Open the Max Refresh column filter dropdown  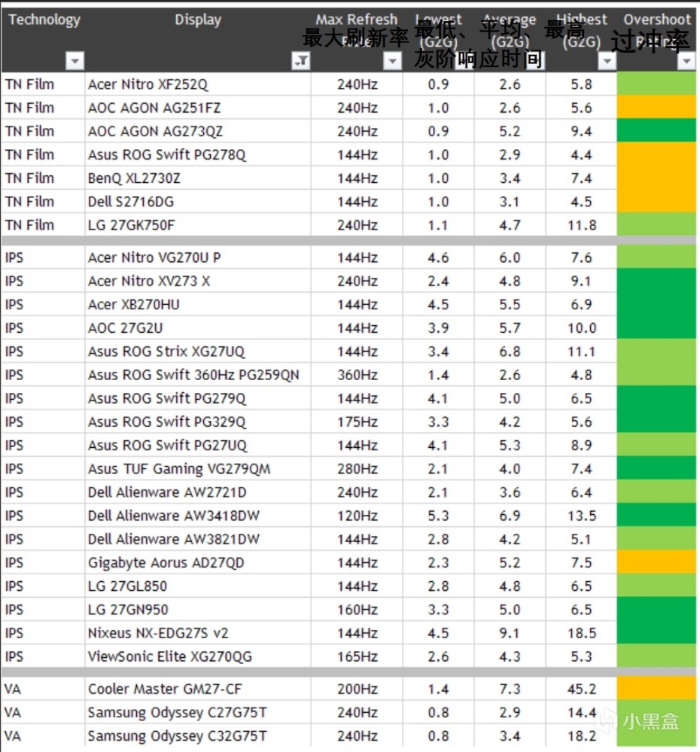(392, 61)
